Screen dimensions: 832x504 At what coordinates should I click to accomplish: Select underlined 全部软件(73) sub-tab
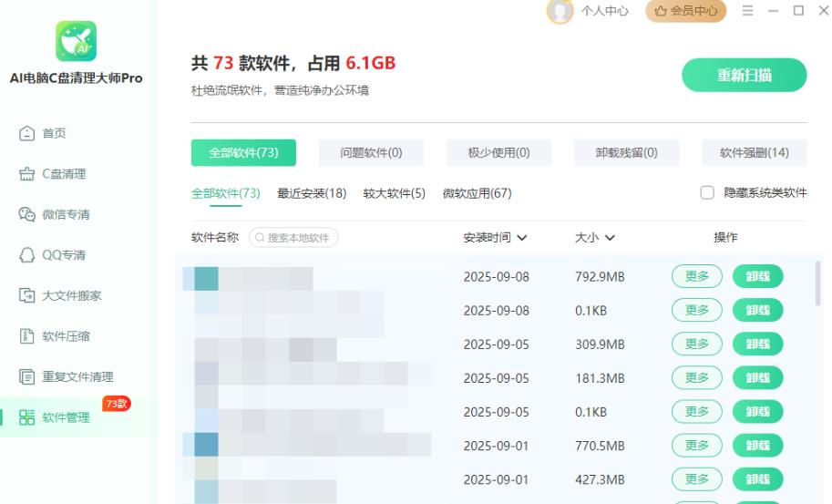[x=226, y=193]
